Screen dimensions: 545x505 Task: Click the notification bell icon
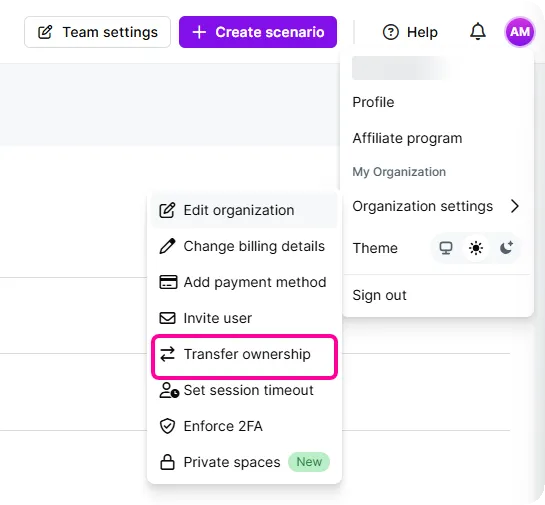click(x=478, y=32)
